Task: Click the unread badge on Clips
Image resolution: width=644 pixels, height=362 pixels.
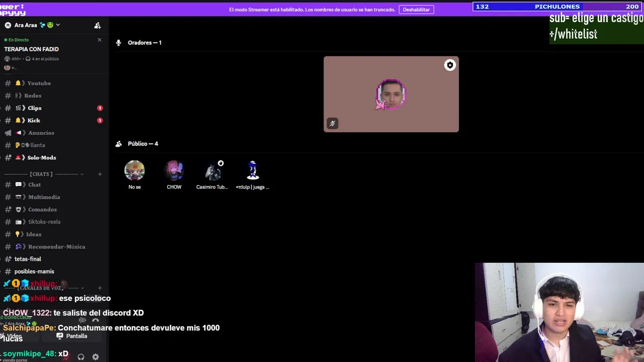Action: coord(100,108)
